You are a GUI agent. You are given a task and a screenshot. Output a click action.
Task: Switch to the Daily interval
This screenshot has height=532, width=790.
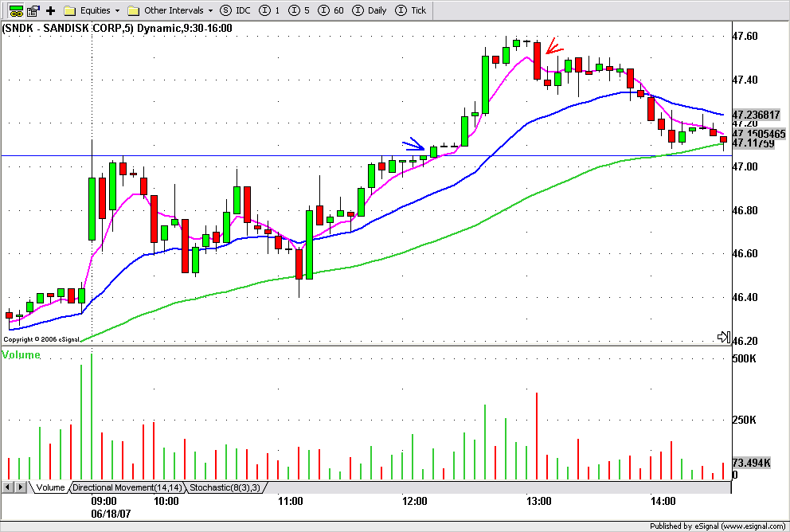click(370, 10)
